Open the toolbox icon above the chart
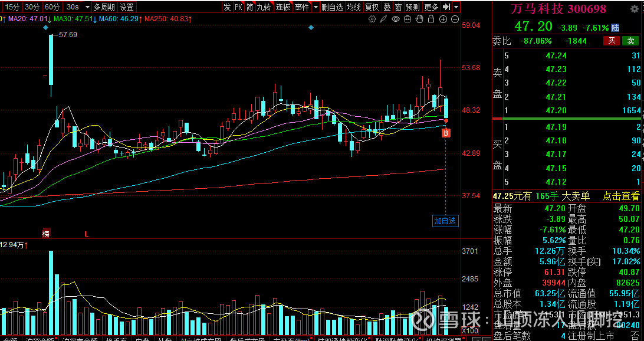The width and height of the screenshot is (644, 341). click(x=408, y=19)
